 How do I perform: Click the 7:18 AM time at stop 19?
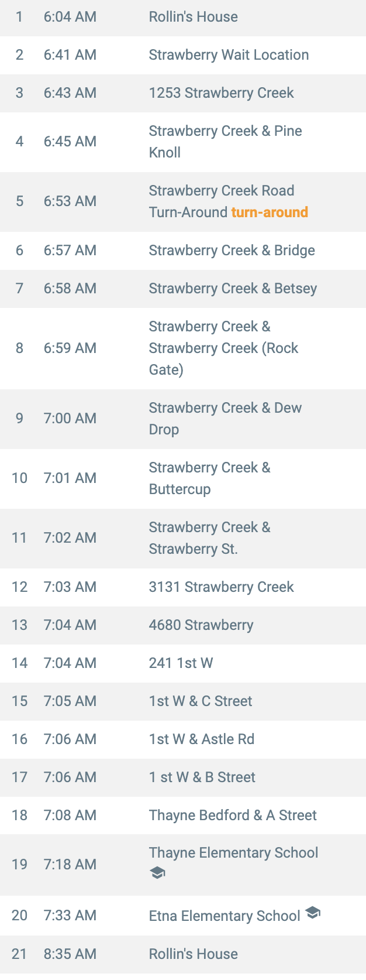(70, 865)
